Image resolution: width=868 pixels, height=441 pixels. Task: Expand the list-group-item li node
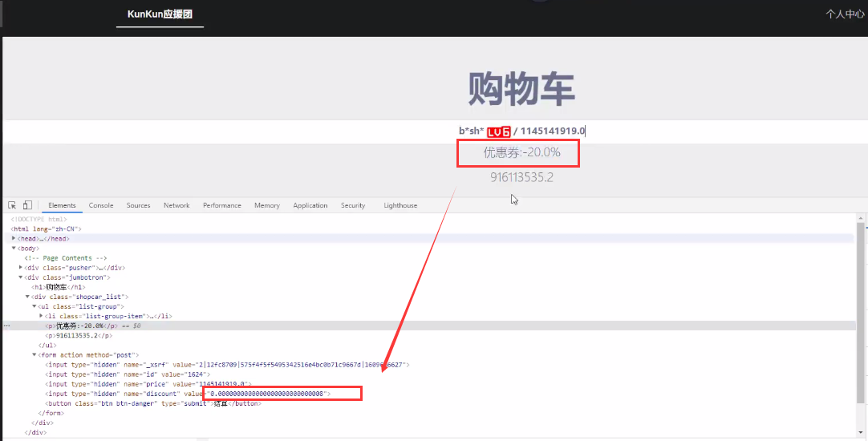41,316
